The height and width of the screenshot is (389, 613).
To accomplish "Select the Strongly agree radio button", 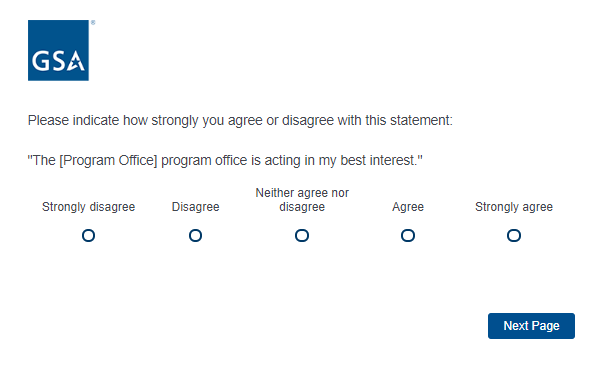I will 514,235.
